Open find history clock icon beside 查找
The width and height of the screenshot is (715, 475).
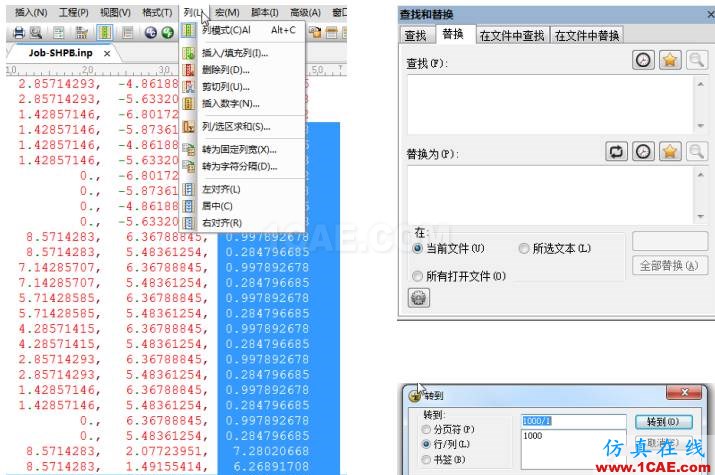point(643,60)
